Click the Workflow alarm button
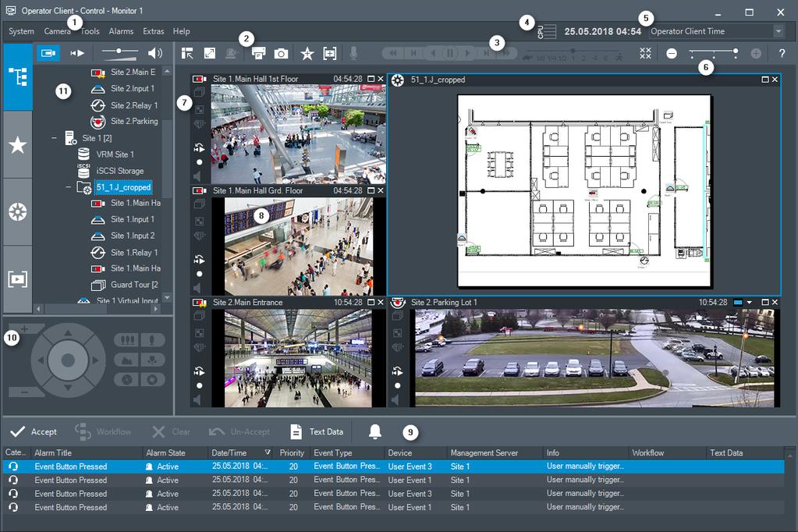This screenshot has height=532, width=798. [103, 431]
